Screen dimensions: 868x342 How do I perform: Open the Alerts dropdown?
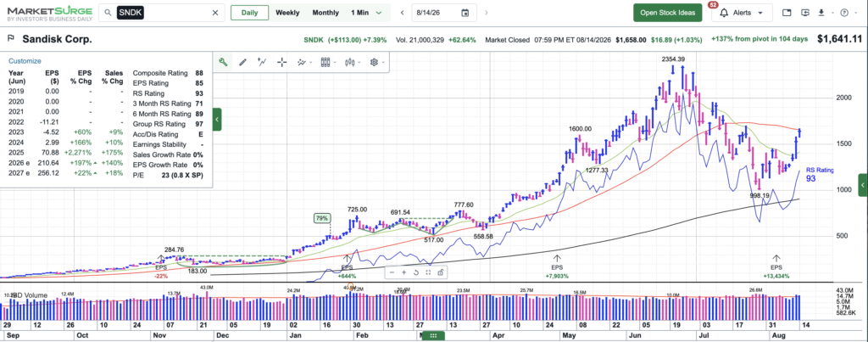click(x=743, y=13)
